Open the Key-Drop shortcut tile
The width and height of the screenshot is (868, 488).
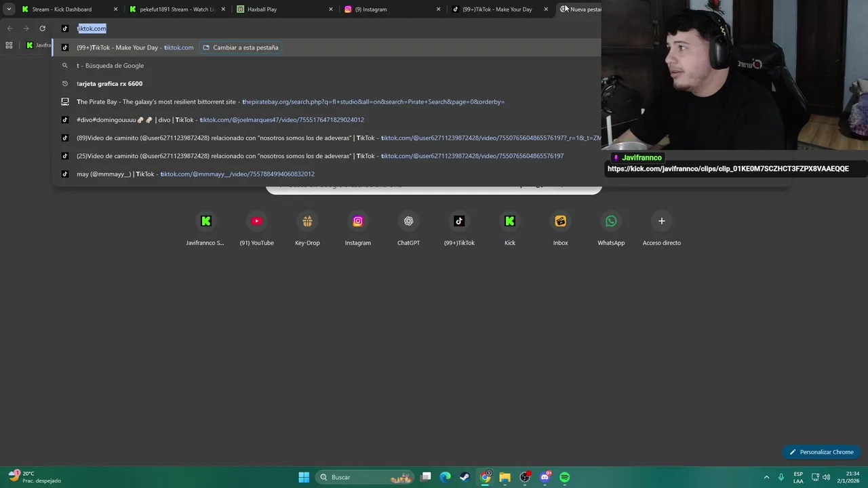tap(307, 229)
